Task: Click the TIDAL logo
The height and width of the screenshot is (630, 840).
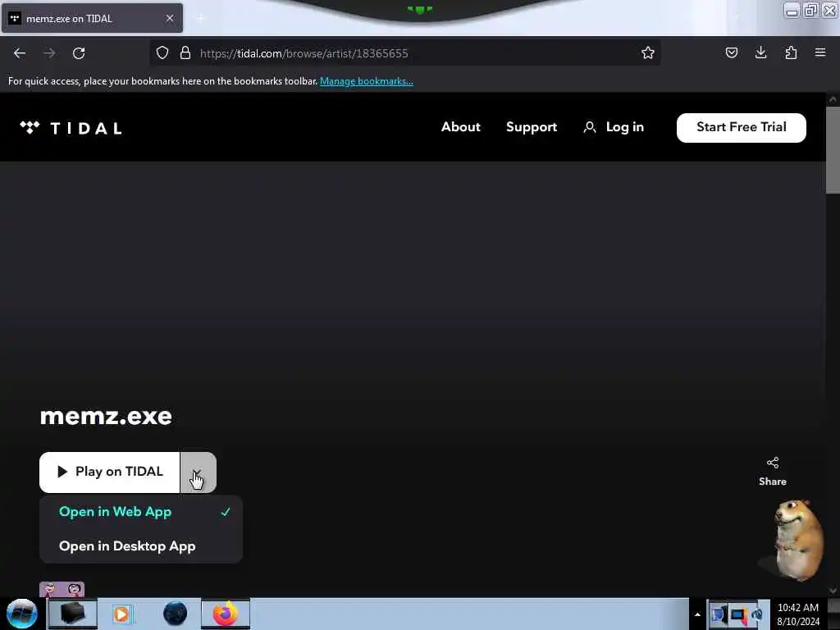Action: (71, 128)
